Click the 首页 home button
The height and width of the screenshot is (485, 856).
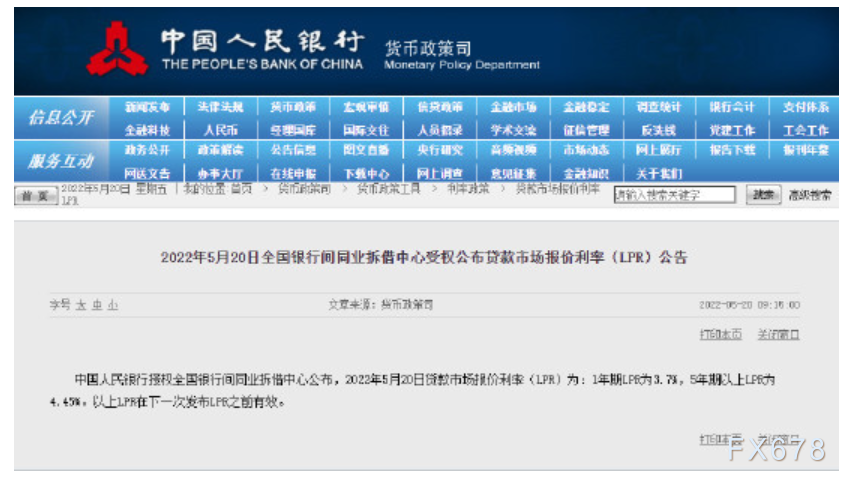point(36,196)
